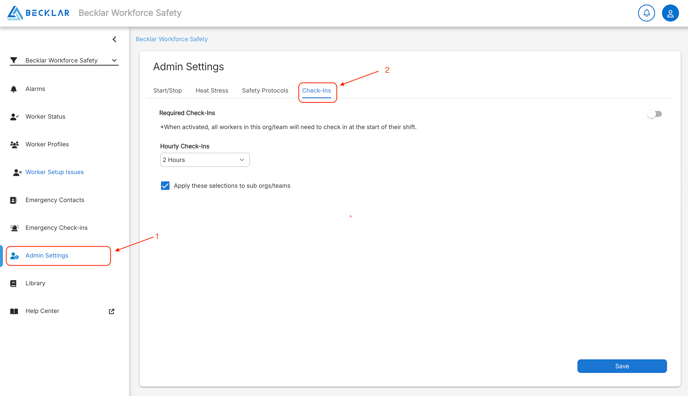
Task: Select the Start/Stop tab
Action: (168, 90)
